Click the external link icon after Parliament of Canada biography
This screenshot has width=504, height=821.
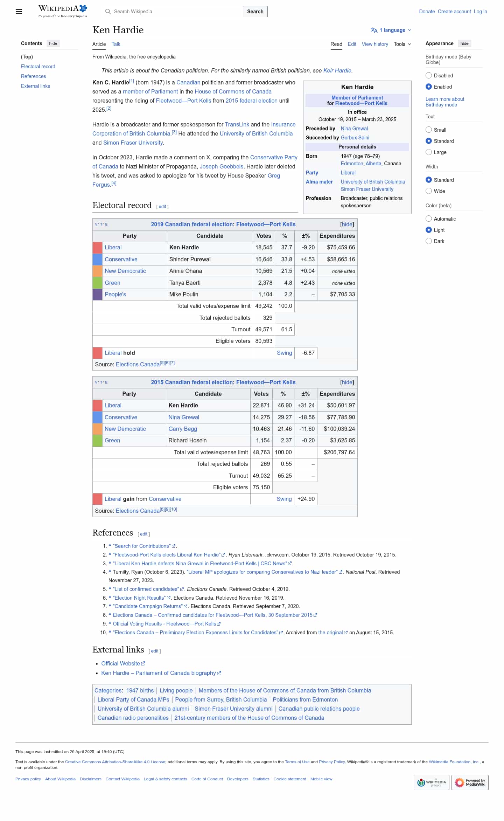219,673
